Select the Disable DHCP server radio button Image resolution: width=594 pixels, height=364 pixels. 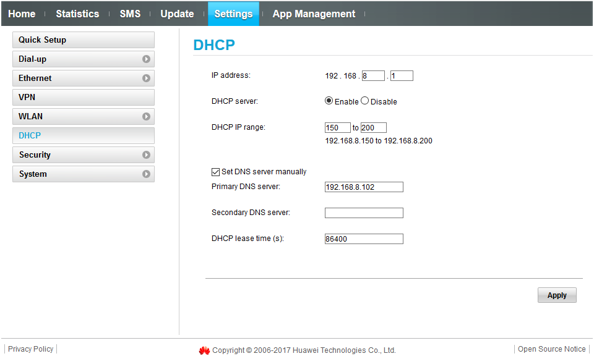coord(365,101)
